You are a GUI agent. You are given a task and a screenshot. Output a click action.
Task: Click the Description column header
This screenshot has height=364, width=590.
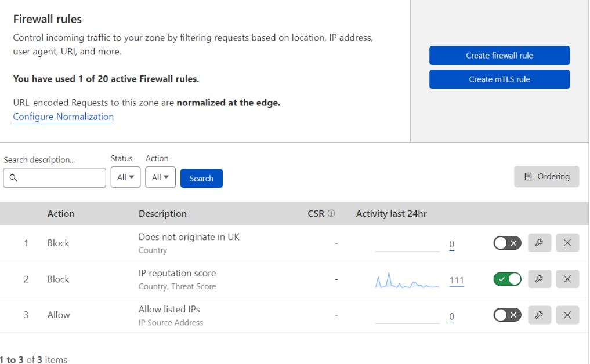(x=162, y=213)
